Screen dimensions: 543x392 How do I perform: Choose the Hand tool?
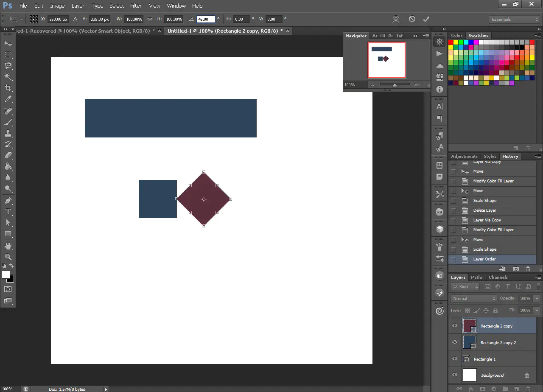click(x=8, y=246)
